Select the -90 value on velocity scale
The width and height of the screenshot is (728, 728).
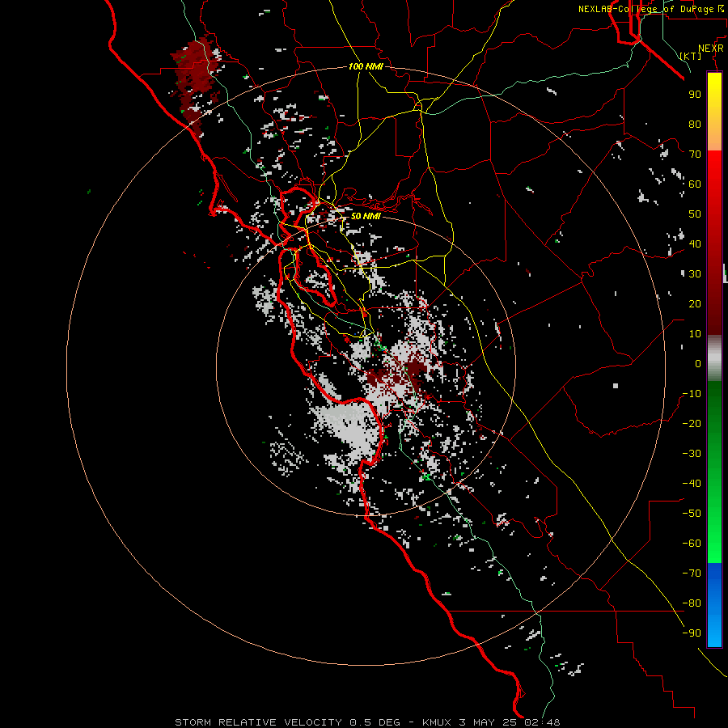pos(692,633)
